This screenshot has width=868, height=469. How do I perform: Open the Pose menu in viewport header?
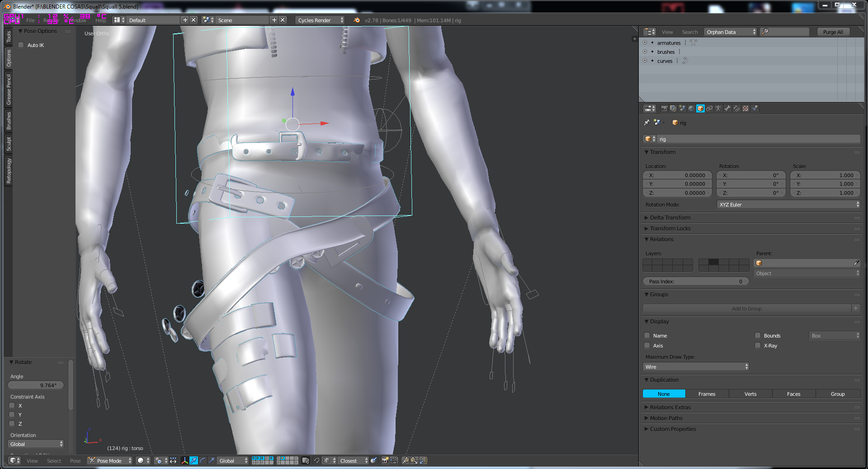(x=75, y=460)
